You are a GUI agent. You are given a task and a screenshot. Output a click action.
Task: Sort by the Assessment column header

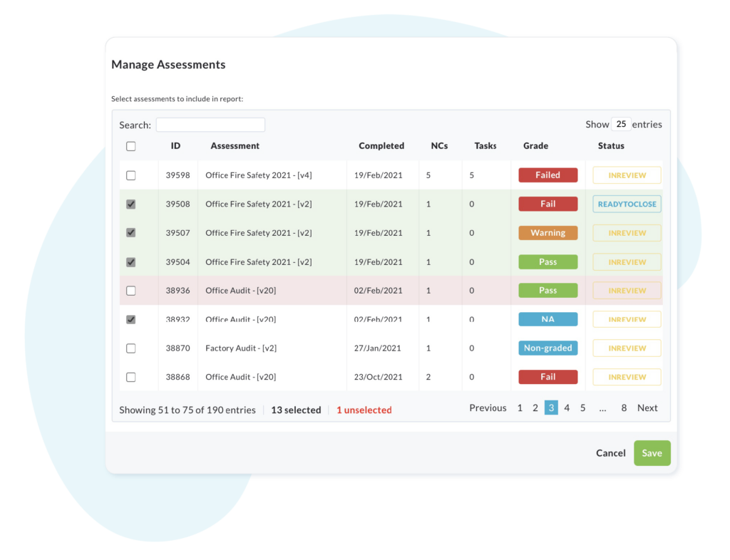(235, 145)
